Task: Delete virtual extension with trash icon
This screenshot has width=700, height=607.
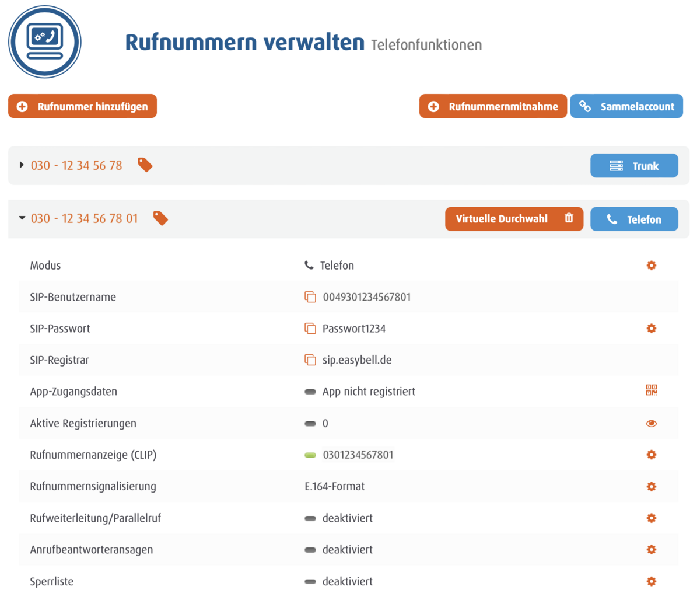Action: [569, 218]
